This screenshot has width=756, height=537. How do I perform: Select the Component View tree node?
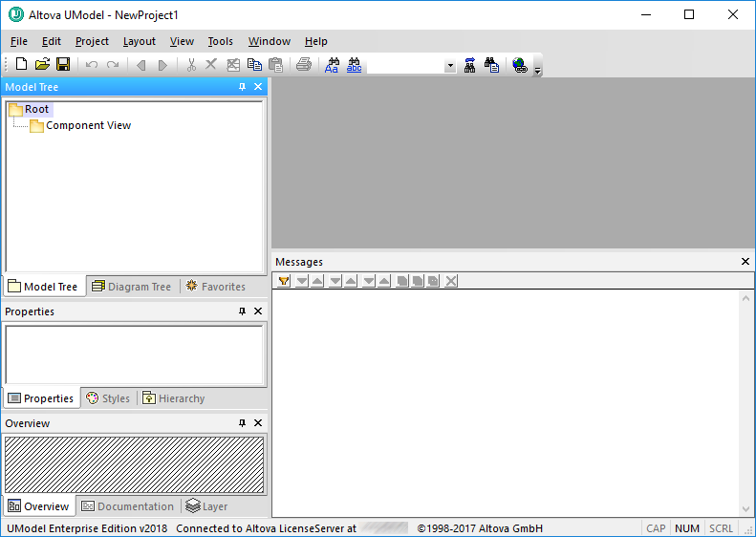pos(88,125)
